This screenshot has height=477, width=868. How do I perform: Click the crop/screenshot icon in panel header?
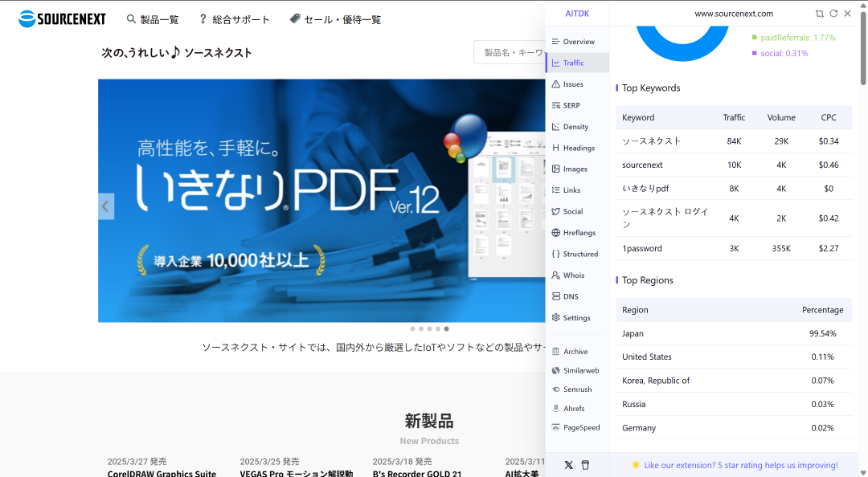point(819,14)
